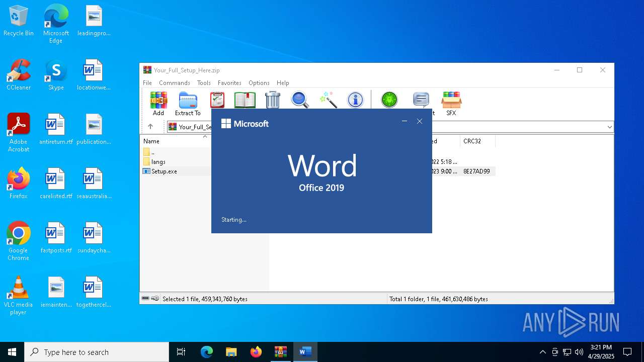Viewport: 644px width, 362px height.
Task: Click the Wizard wand toolbar icon
Action: click(328, 100)
